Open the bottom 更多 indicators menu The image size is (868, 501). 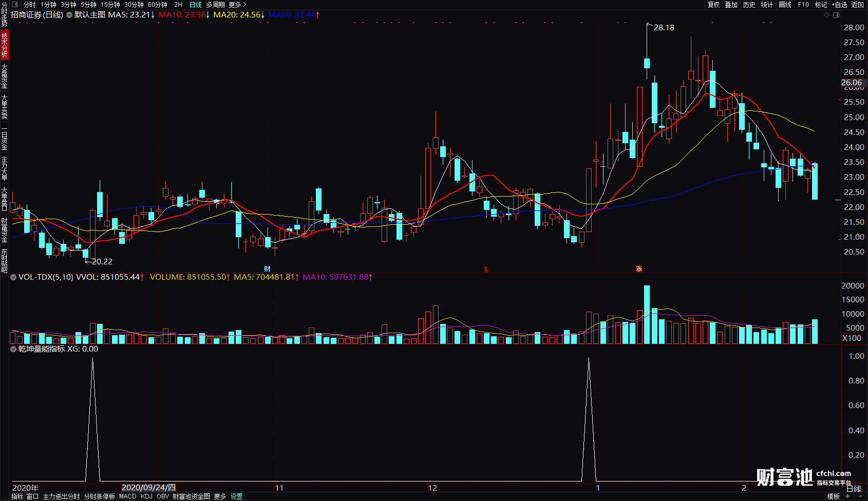tap(220, 496)
